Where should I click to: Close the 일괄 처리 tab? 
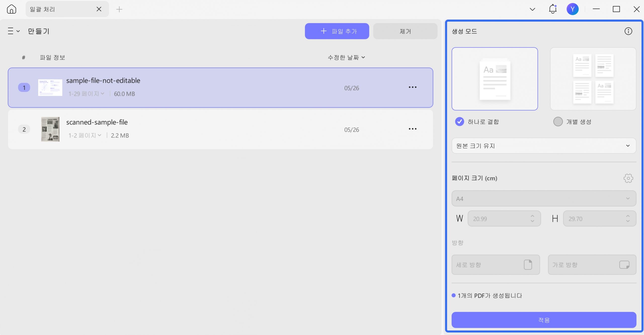point(99,9)
